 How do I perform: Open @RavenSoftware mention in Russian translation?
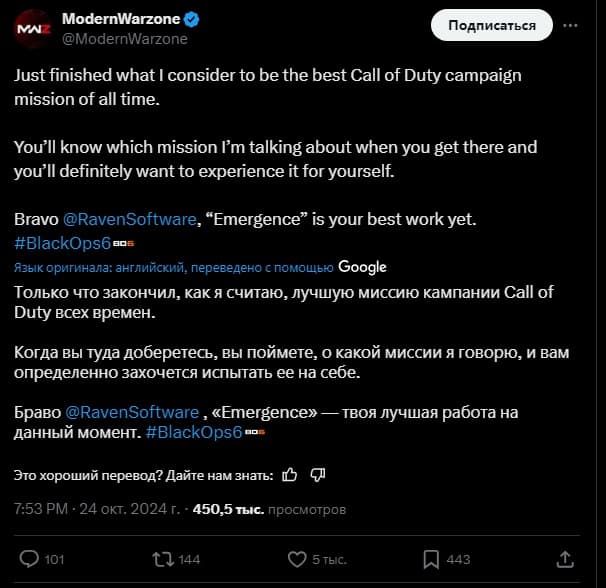tap(131, 411)
